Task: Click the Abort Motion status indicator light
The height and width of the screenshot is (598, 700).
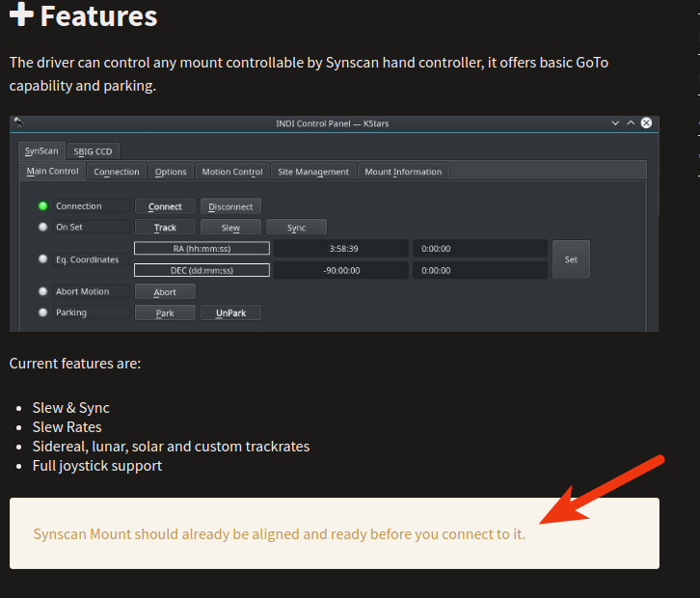Action: [x=42, y=291]
